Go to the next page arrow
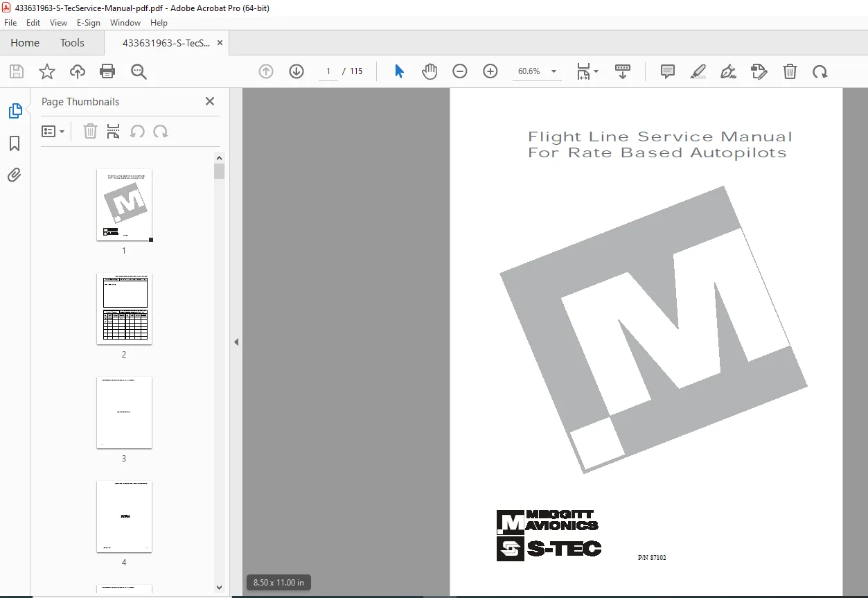Image resolution: width=868 pixels, height=598 pixels. point(296,71)
